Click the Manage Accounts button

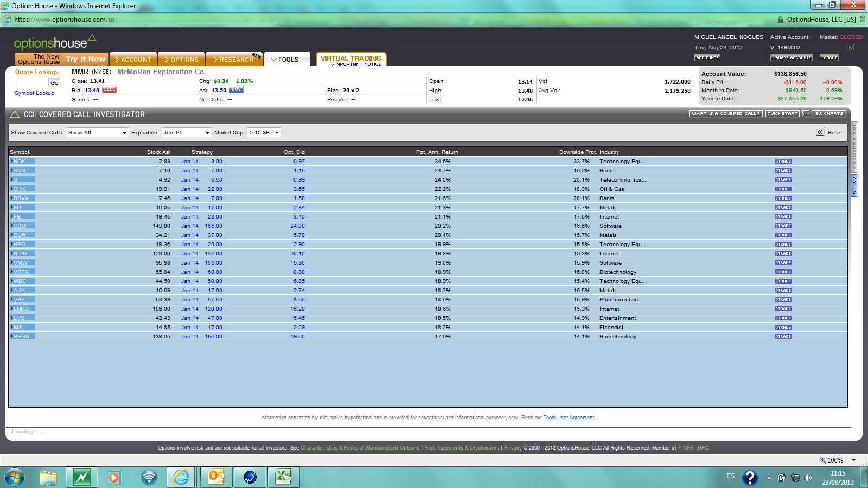792,57
